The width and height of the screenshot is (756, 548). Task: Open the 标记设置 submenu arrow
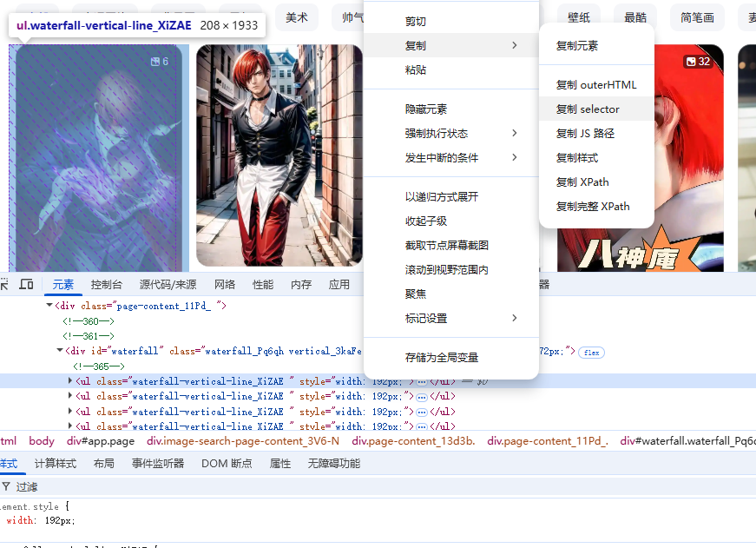point(515,318)
